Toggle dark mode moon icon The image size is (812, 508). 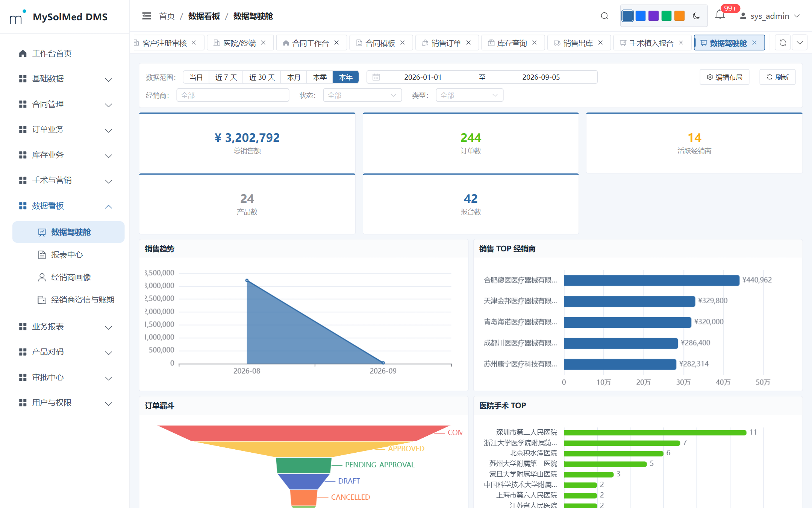tap(696, 16)
